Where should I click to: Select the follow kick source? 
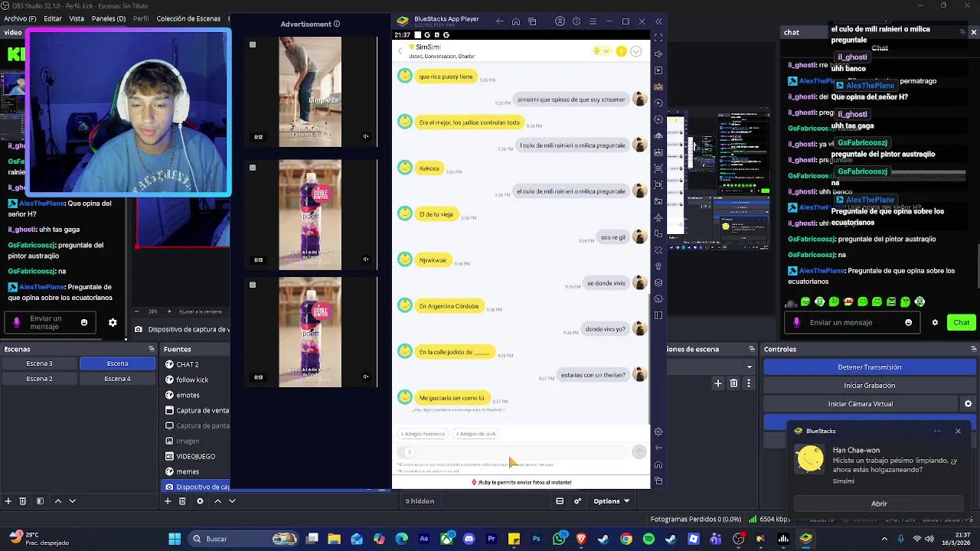pyautogui.click(x=192, y=380)
